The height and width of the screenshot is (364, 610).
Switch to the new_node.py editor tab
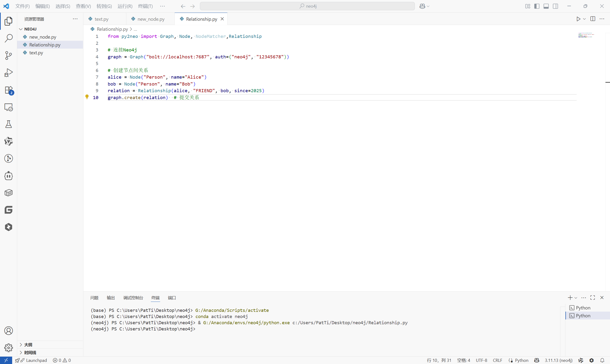(x=151, y=19)
